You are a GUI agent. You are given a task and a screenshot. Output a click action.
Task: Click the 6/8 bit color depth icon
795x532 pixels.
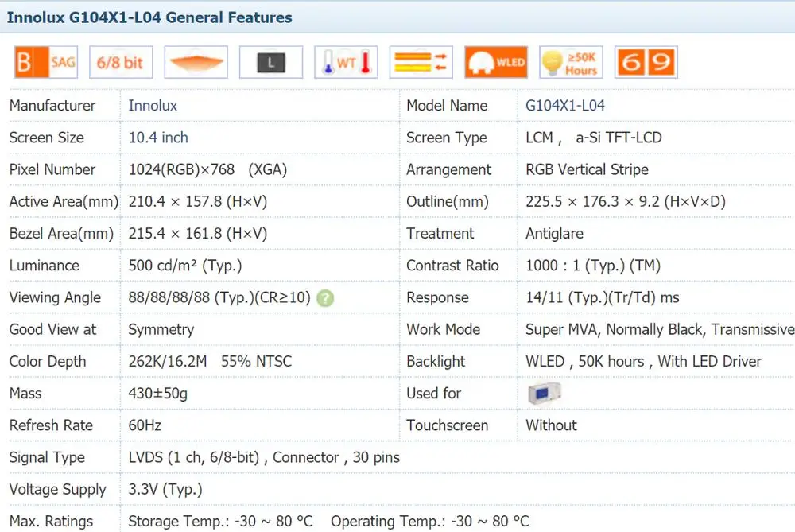point(121,62)
